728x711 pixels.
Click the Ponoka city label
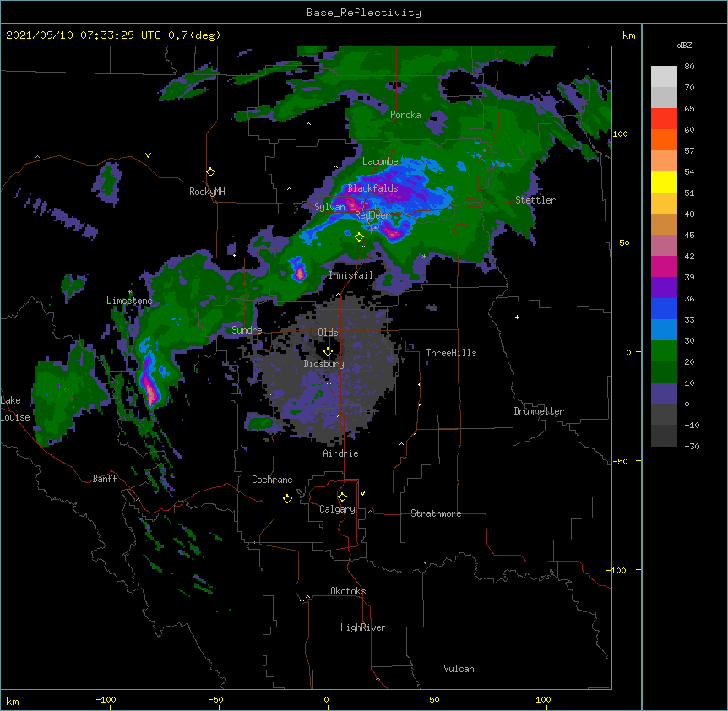tap(405, 115)
